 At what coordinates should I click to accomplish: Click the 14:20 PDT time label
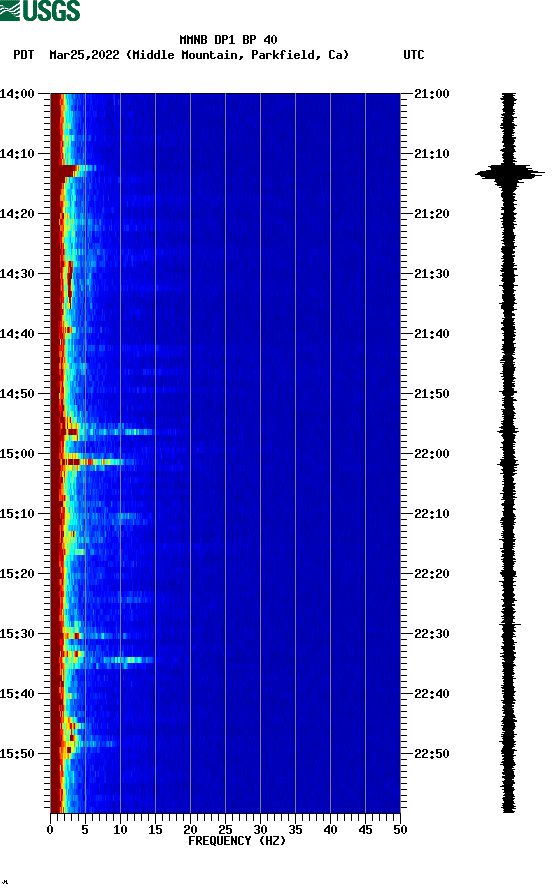[17, 214]
